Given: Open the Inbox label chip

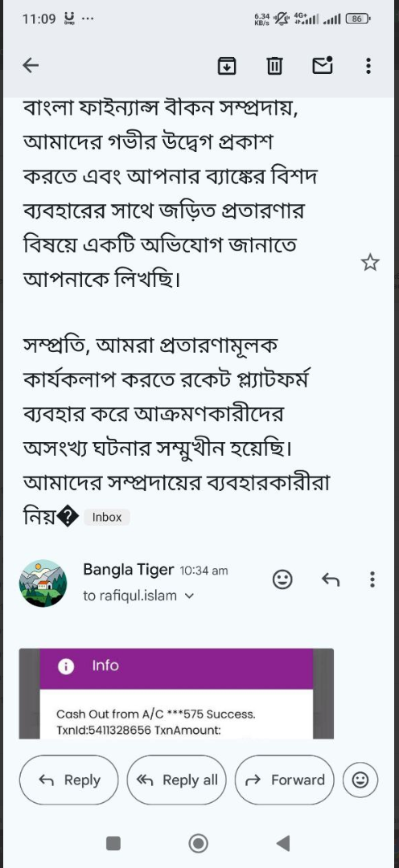Looking at the screenshot, I should tap(107, 517).
